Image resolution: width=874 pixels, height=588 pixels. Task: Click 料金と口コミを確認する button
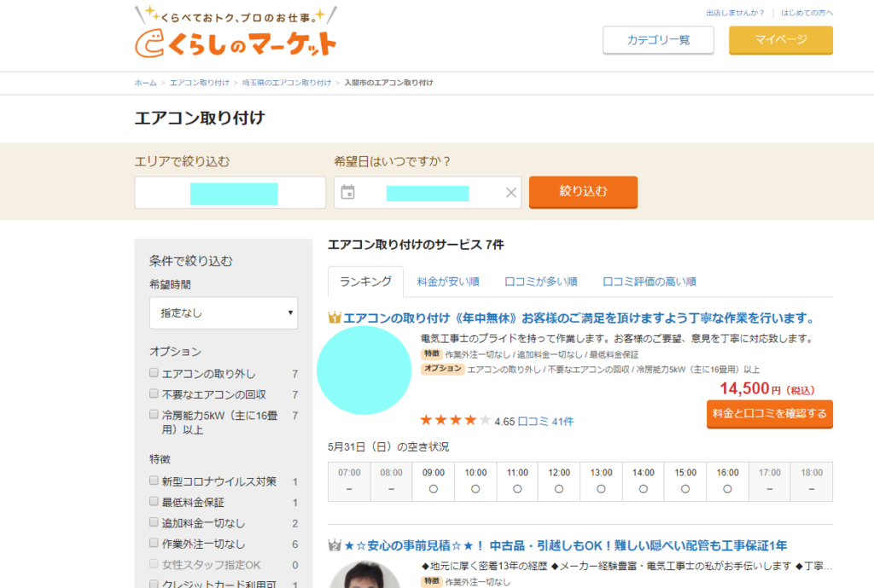click(x=769, y=414)
